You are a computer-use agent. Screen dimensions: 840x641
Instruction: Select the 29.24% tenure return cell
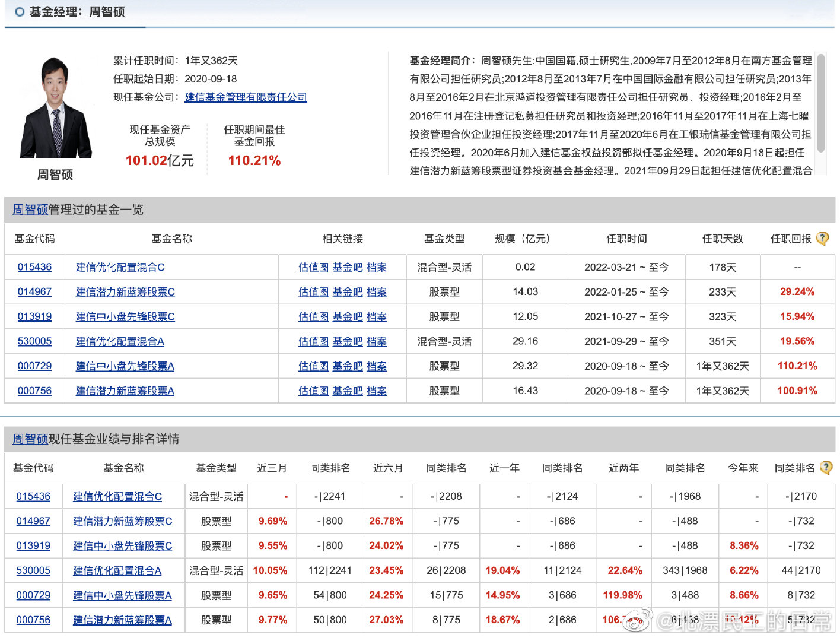point(797,292)
